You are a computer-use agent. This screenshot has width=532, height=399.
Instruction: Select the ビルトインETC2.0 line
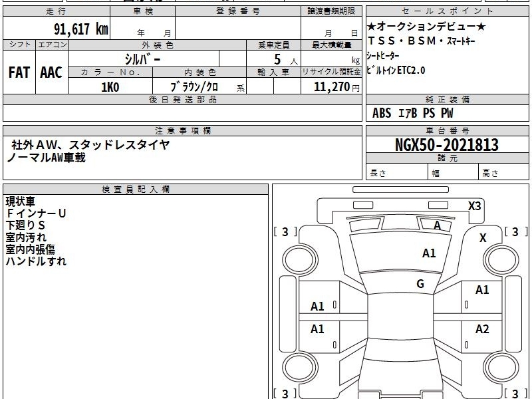(x=396, y=70)
